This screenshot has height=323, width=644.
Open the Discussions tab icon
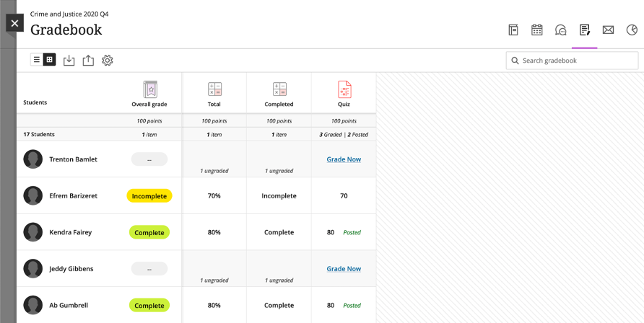(x=561, y=30)
